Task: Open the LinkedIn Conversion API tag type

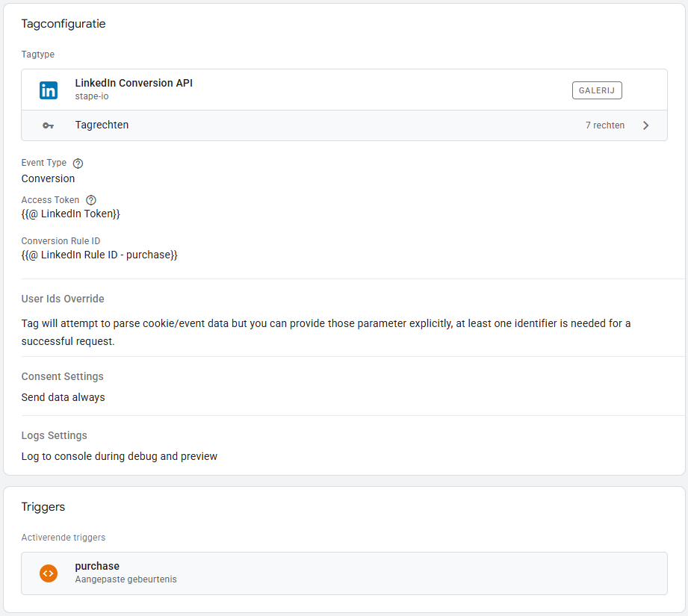Action: tap(134, 84)
